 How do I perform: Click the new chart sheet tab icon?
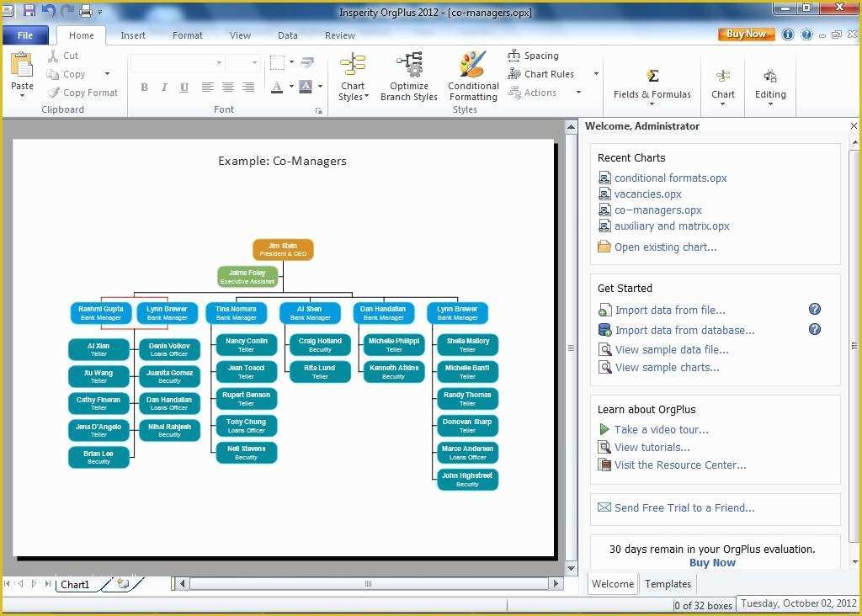(x=123, y=584)
